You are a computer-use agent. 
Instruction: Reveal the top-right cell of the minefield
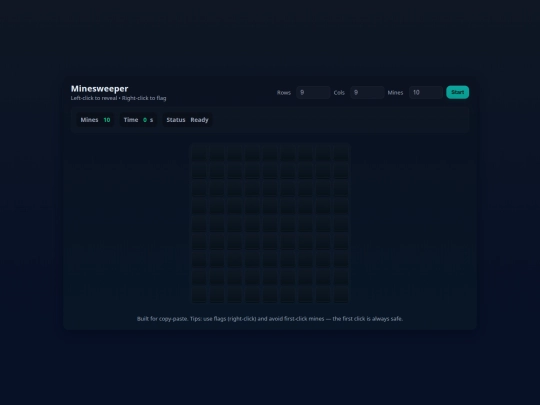341,152
